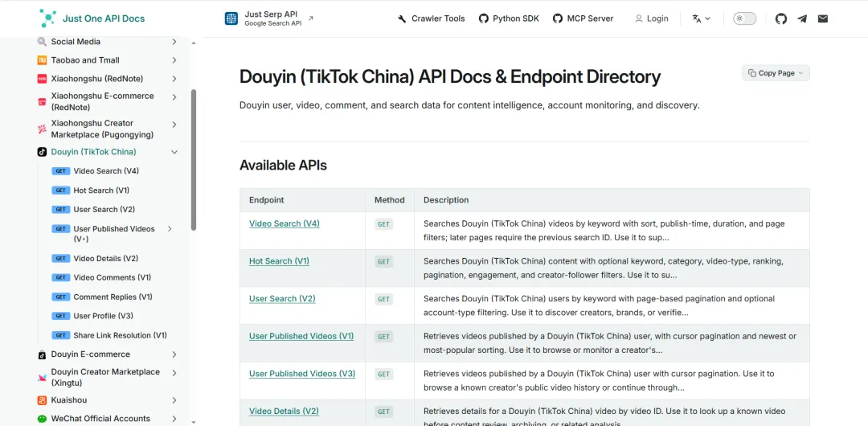The height and width of the screenshot is (426, 868).
Task: Click the Xiaohongshu E-commerce shop icon
Action: (42, 101)
